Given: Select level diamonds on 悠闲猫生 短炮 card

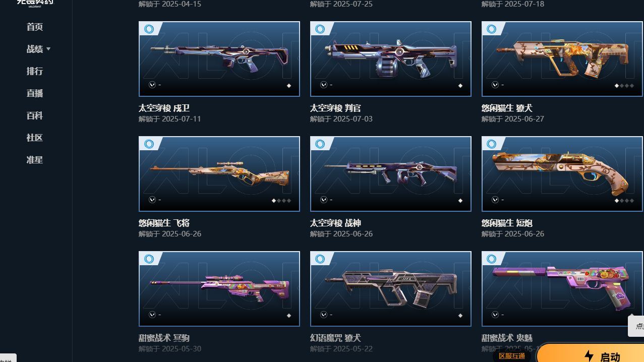Looking at the screenshot, I should (x=624, y=201).
